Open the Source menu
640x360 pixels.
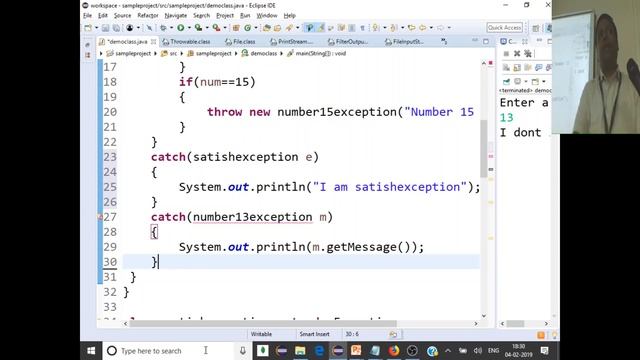[122, 16]
